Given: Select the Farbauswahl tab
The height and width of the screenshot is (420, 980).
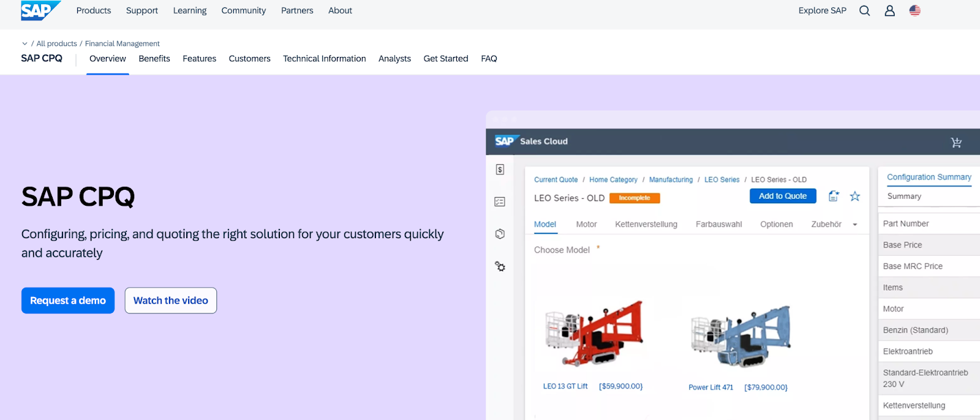Looking at the screenshot, I should [x=718, y=225].
